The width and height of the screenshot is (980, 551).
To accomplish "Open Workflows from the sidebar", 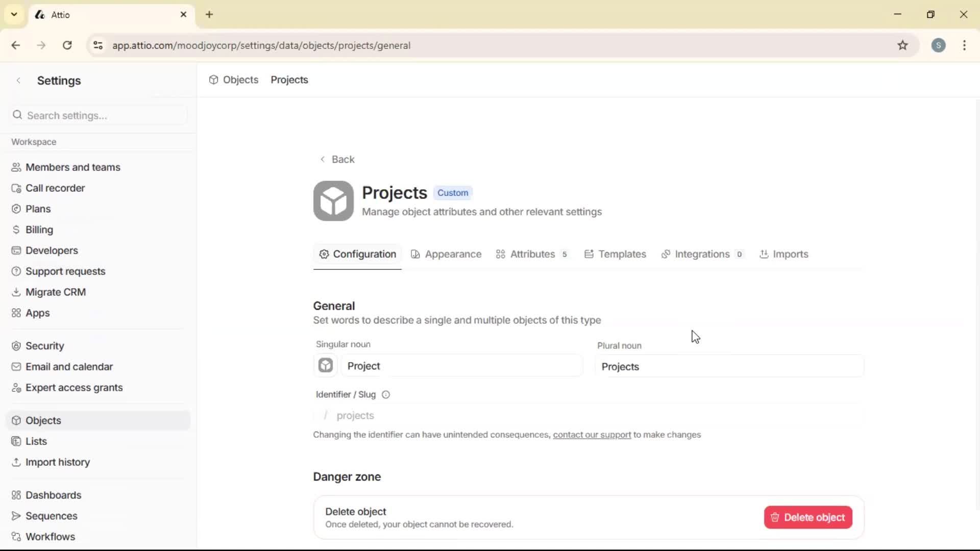I will [49, 536].
